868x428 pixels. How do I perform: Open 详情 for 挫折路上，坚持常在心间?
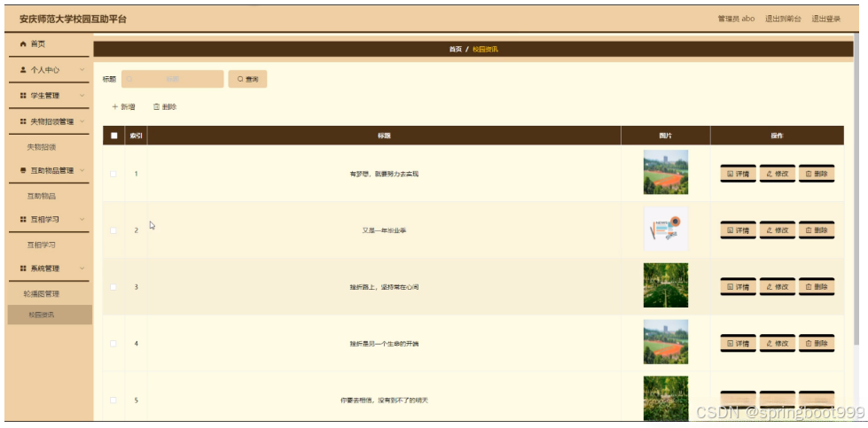point(738,286)
